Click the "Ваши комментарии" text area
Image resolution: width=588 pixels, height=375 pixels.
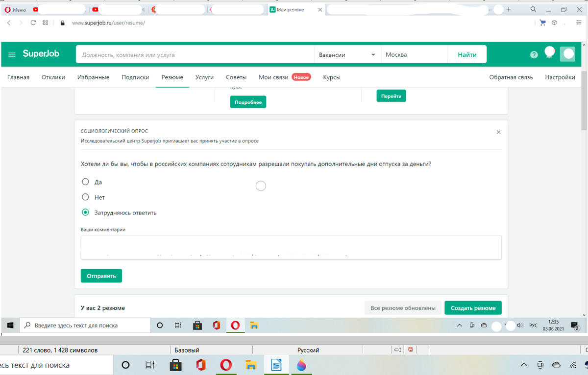click(291, 247)
